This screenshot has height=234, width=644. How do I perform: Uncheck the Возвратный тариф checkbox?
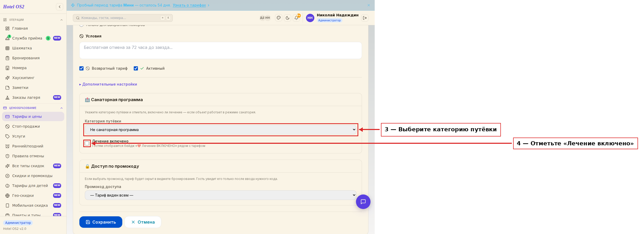pos(81,68)
